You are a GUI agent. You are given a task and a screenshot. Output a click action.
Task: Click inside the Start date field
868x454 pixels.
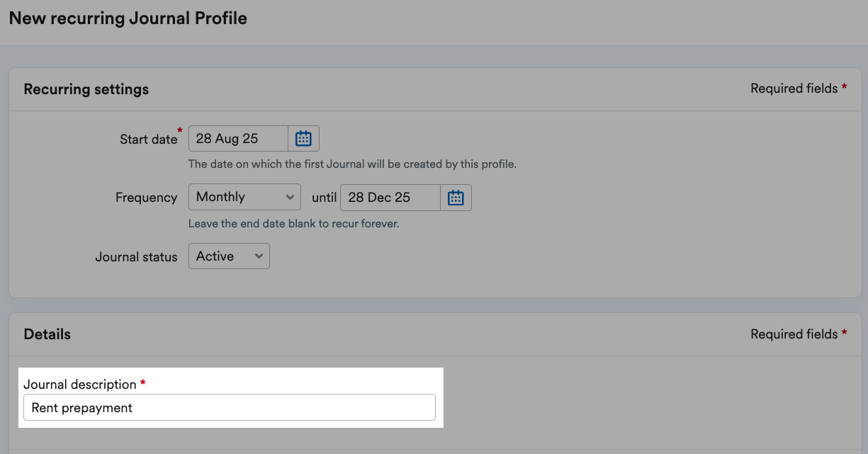tap(238, 138)
